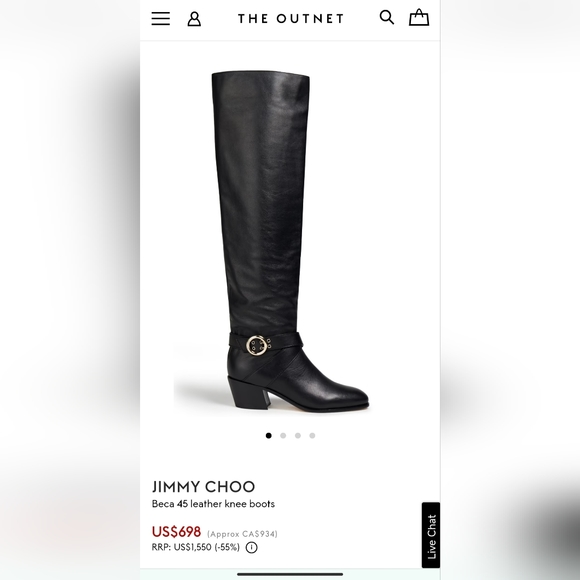Open the hamburger navigation menu

[x=161, y=18]
